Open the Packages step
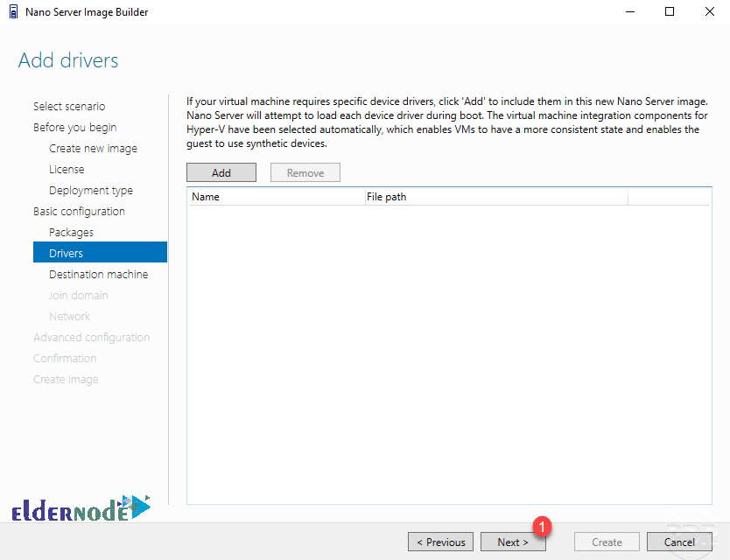The width and height of the screenshot is (730, 560). tap(71, 232)
